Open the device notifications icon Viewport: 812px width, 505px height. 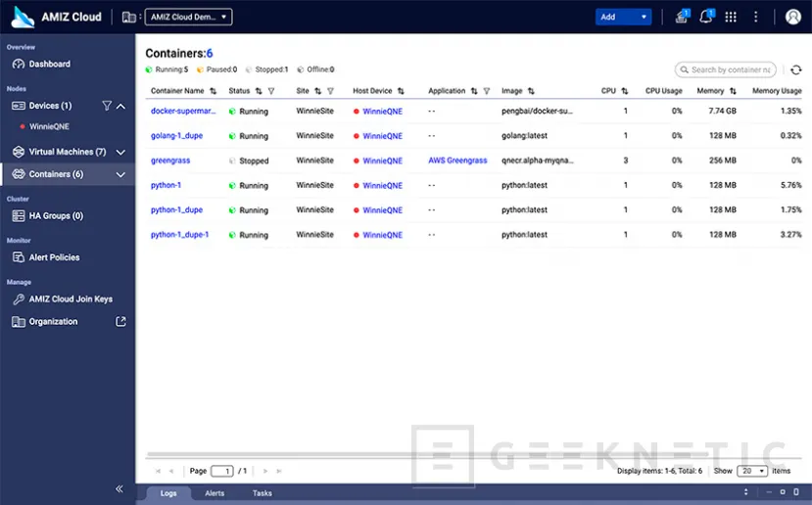[x=682, y=17]
